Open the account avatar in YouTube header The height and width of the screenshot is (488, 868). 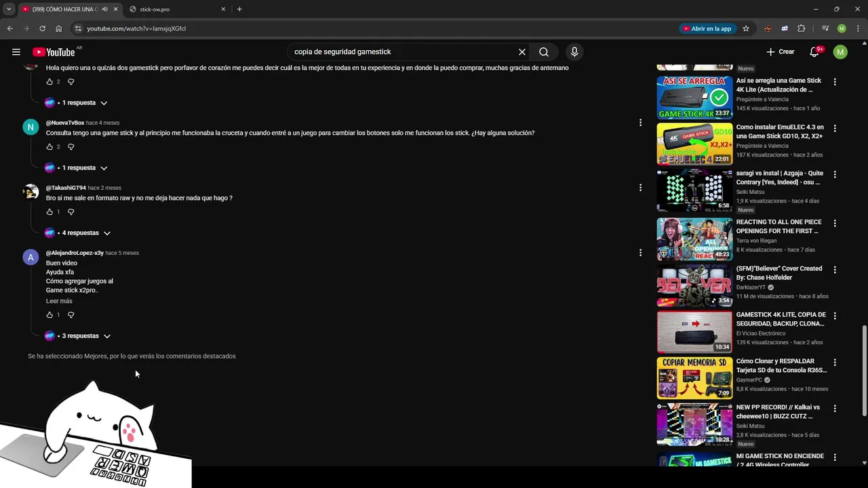click(840, 52)
